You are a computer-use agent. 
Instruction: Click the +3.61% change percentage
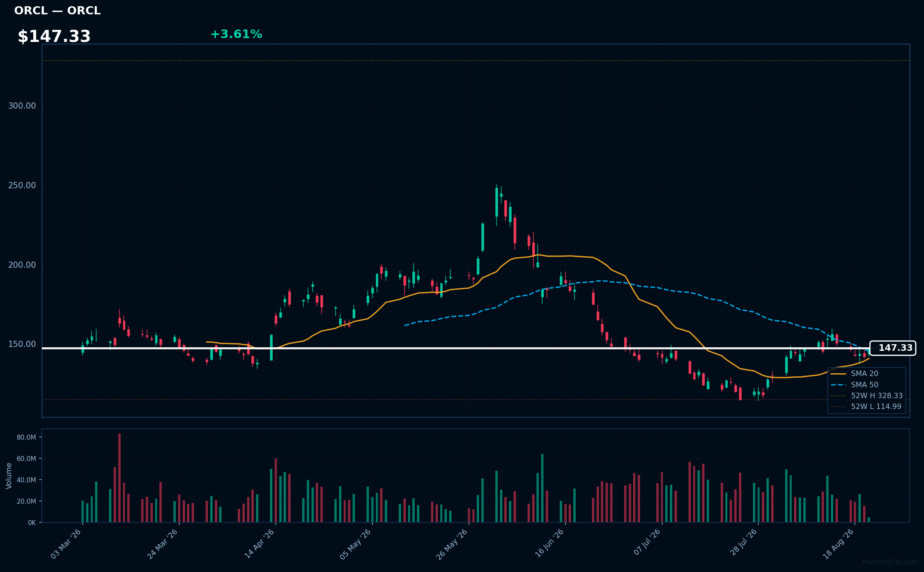pos(236,34)
